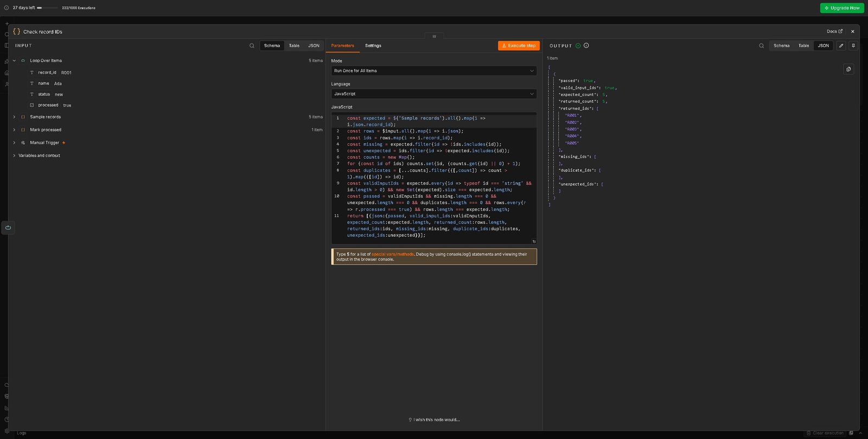Open the Parameters tab
This screenshot has height=439, width=868.
(x=342, y=46)
